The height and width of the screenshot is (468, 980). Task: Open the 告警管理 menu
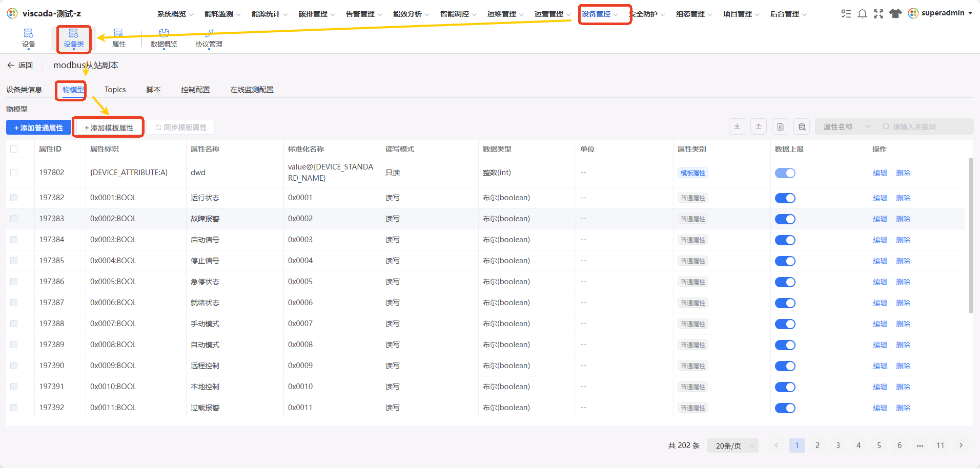click(x=364, y=14)
